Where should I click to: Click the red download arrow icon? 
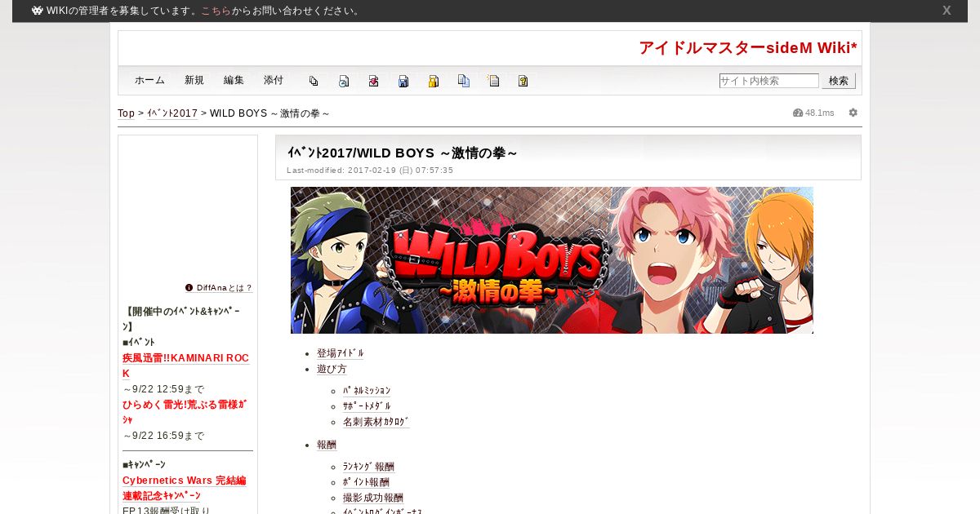[x=373, y=81]
